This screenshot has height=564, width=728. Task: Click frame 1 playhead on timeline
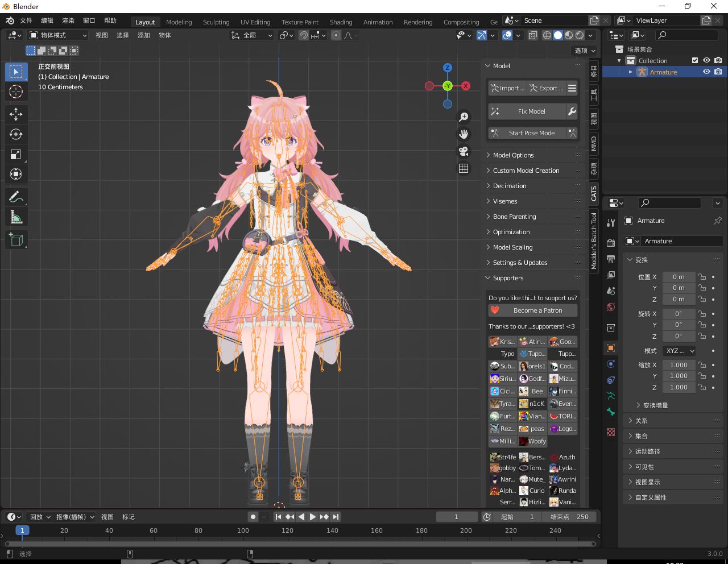pos(22,530)
